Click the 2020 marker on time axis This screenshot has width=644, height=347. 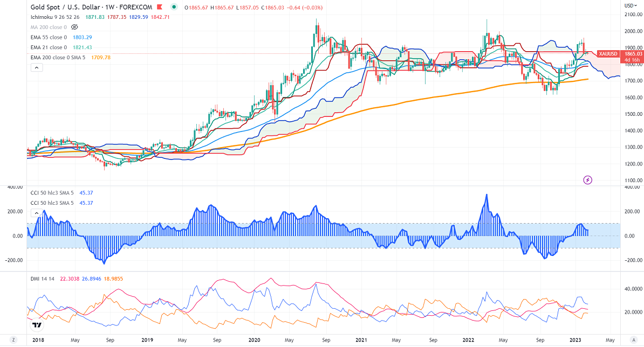tap(254, 341)
